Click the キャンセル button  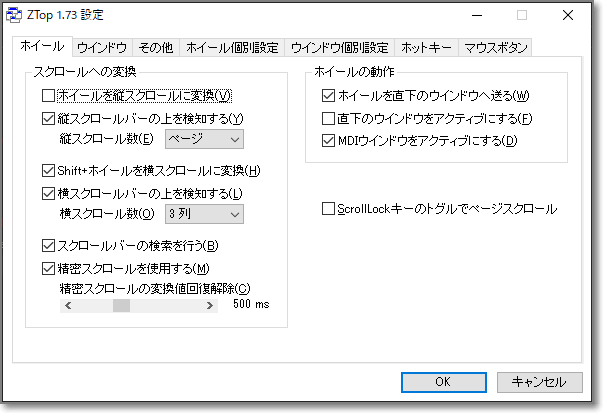[x=538, y=381]
